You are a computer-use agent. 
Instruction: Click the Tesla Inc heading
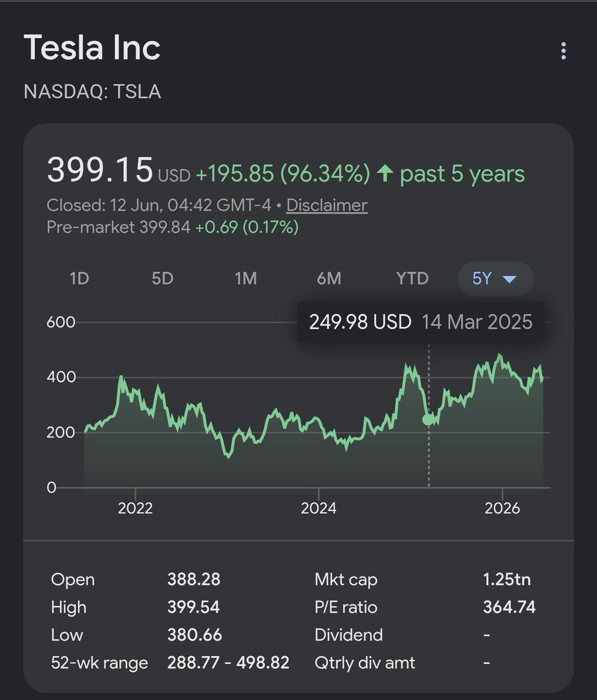pos(92,48)
